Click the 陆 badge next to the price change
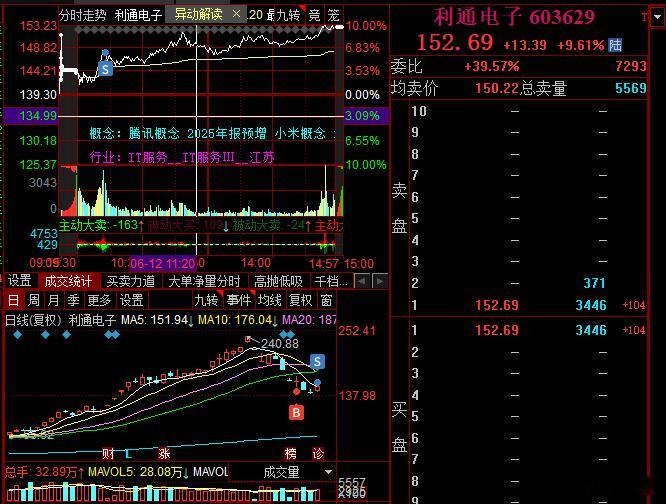This screenshot has height=504, width=666. (x=615, y=45)
